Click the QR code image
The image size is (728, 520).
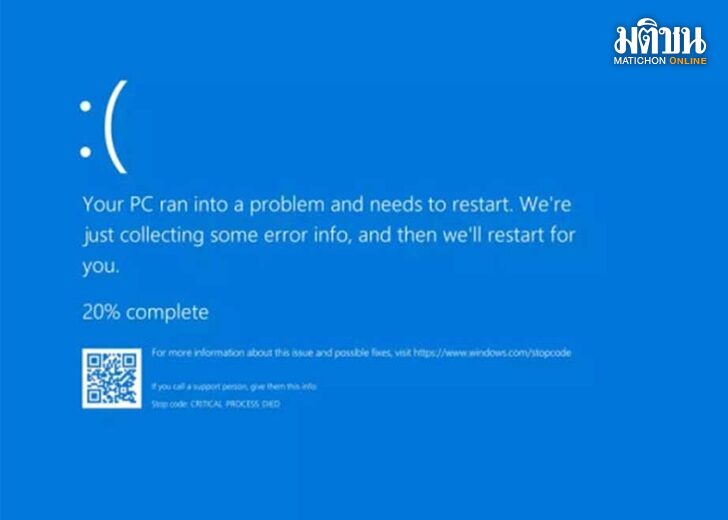(112, 378)
